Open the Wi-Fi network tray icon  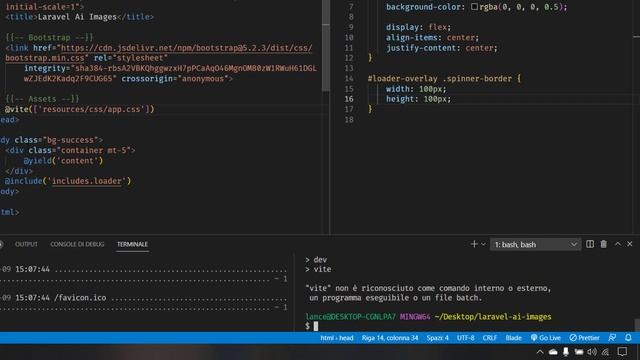click(x=605, y=352)
